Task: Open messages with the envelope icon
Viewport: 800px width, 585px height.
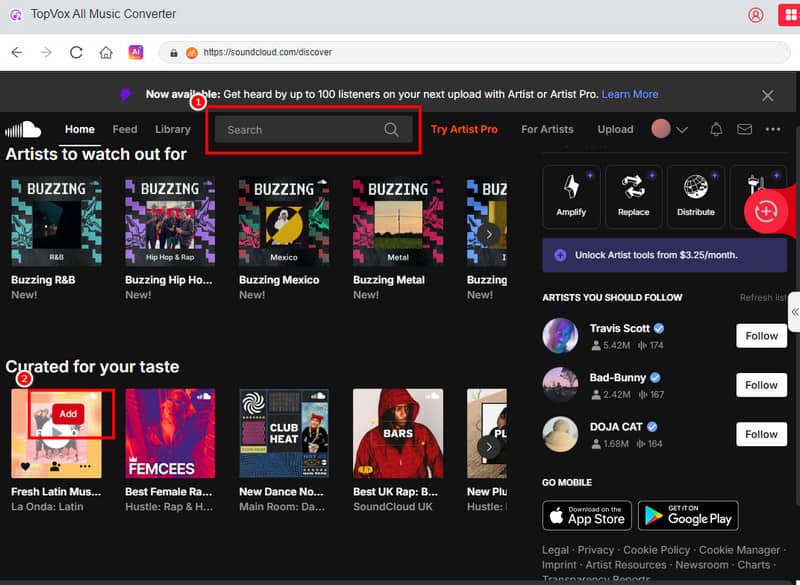Action: 744,130
